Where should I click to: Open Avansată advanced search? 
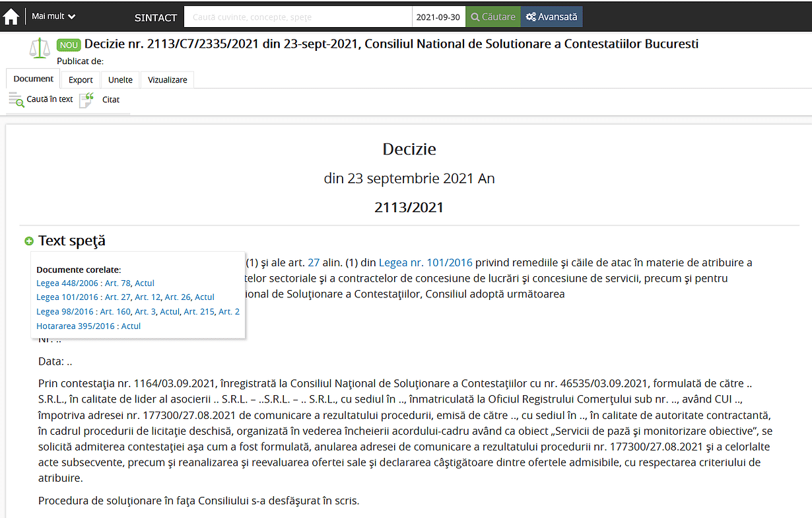pos(551,17)
